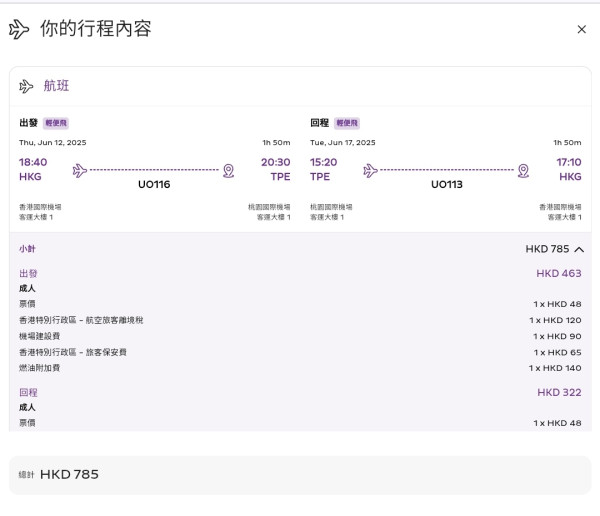The width and height of the screenshot is (600, 516).
Task: Click the total HKD 785 at bottom
Action: (69, 475)
